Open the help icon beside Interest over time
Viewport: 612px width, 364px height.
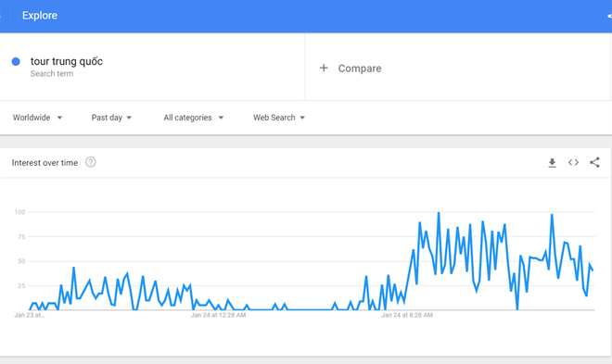point(91,162)
